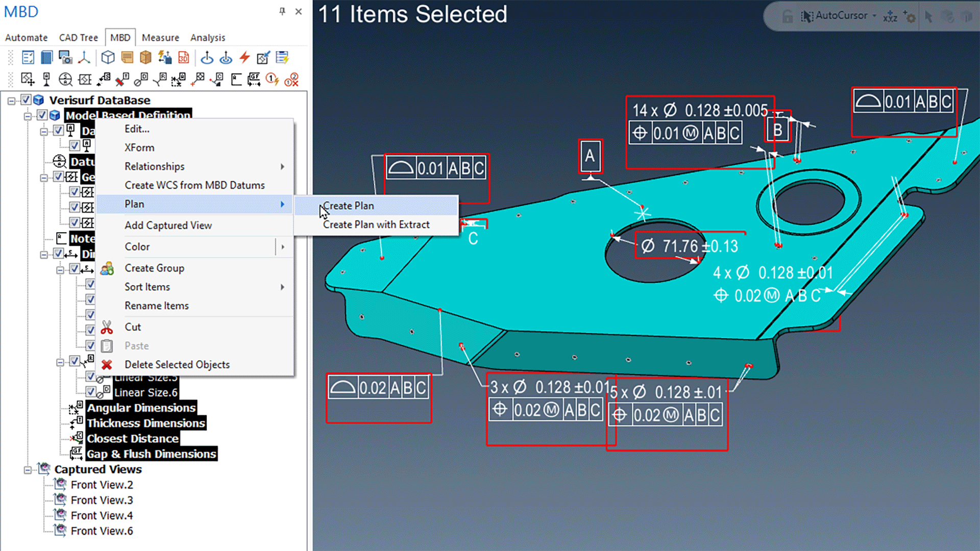Click the wireframe cube icon
The height and width of the screenshot is (551, 980).
pos(108,58)
